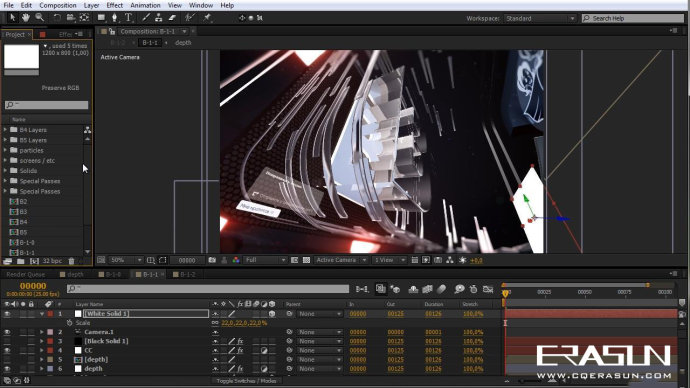
Task: Open the Window menu
Action: pos(201,5)
